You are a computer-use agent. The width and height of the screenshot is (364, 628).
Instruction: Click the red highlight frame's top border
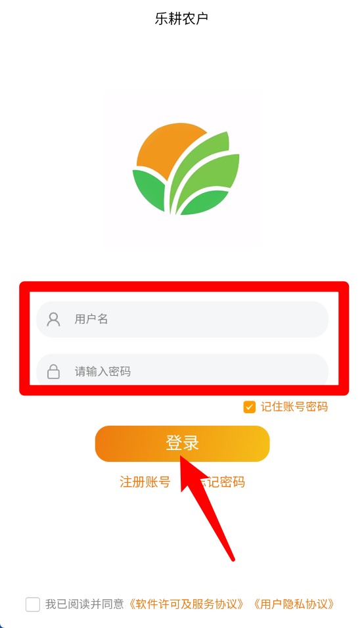coord(184,286)
